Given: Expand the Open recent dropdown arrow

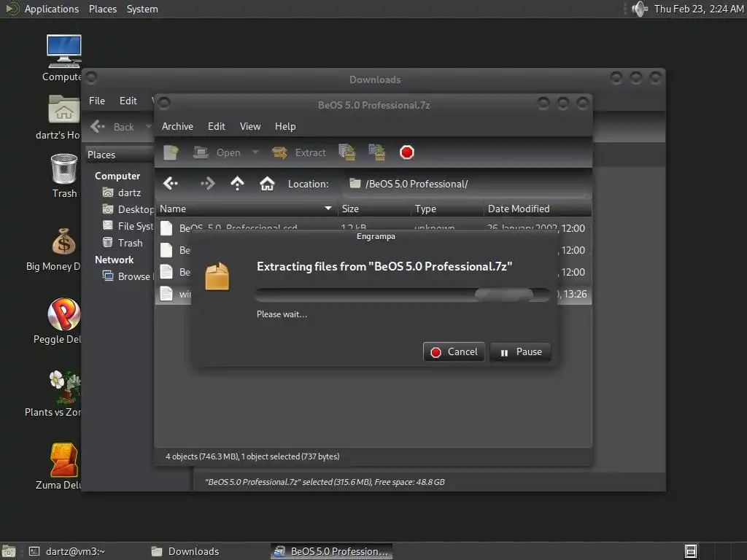Looking at the screenshot, I should (x=255, y=152).
